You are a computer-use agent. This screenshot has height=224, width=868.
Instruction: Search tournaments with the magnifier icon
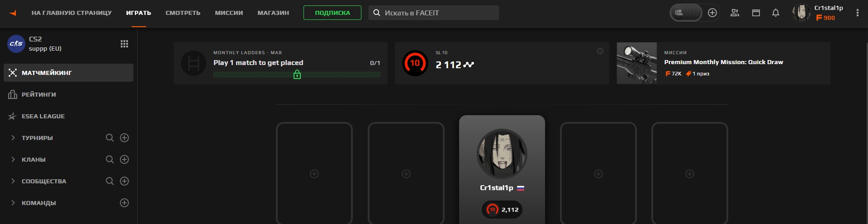pos(109,138)
